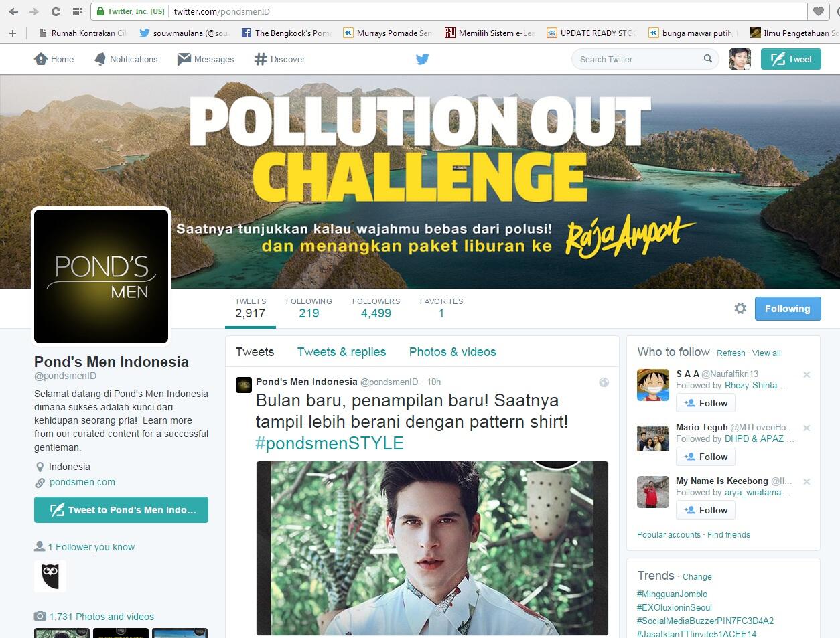
Task: Click the browser address bar URL
Action: [221, 11]
